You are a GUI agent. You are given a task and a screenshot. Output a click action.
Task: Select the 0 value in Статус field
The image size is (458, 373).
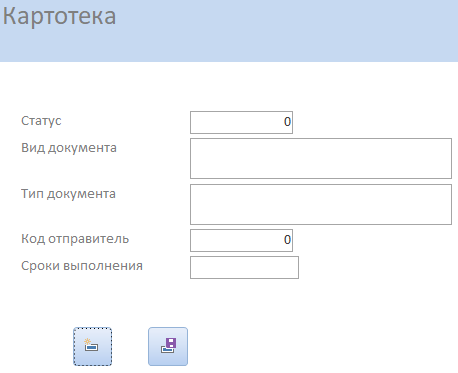tap(287, 122)
